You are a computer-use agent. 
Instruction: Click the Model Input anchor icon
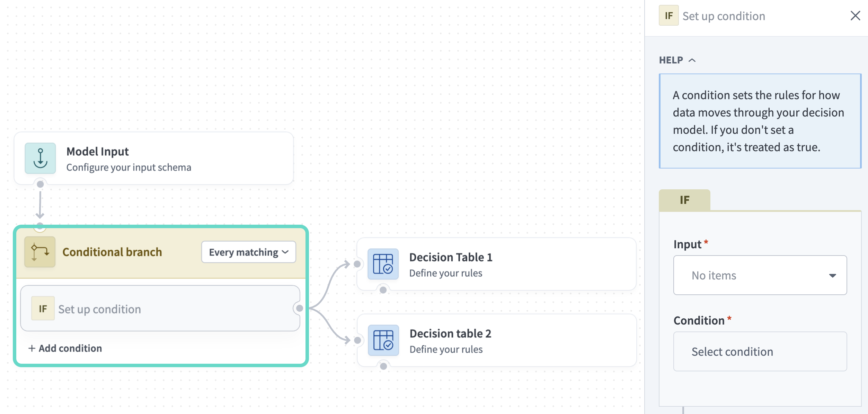(40, 158)
